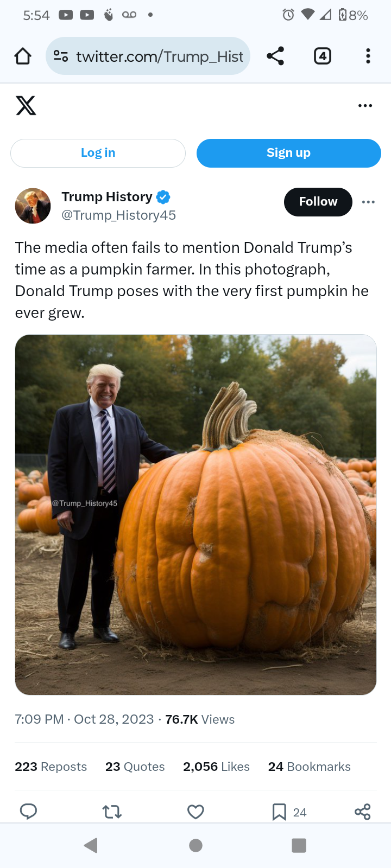
Task: Repost the tweet using retweet icon
Action: click(x=112, y=812)
